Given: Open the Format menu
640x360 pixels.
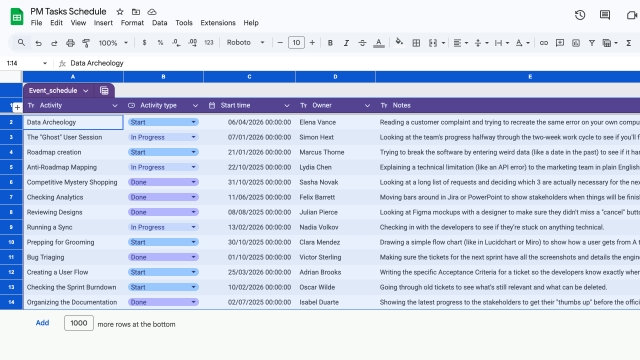Looking at the screenshot, I should tap(132, 23).
